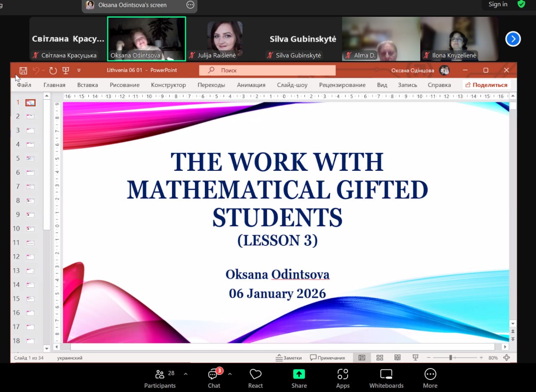
Task: Open Quick Access Toolbar customize dropdown
Action: pyautogui.click(x=79, y=70)
